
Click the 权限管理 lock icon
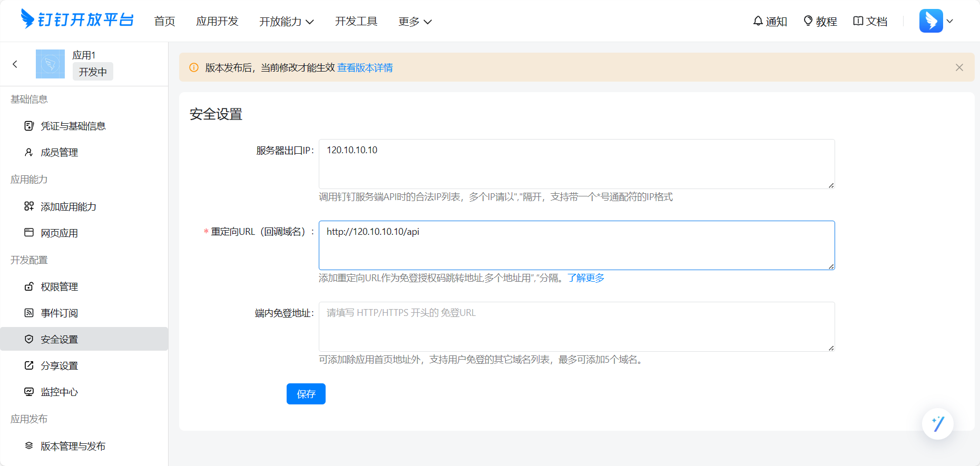(29, 286)
